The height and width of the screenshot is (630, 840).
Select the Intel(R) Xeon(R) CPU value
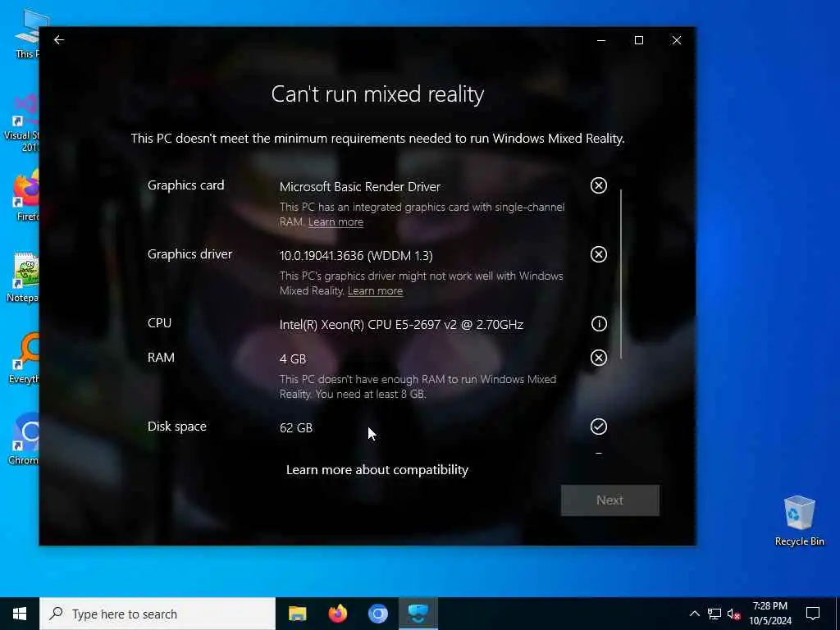pos(401,325)
